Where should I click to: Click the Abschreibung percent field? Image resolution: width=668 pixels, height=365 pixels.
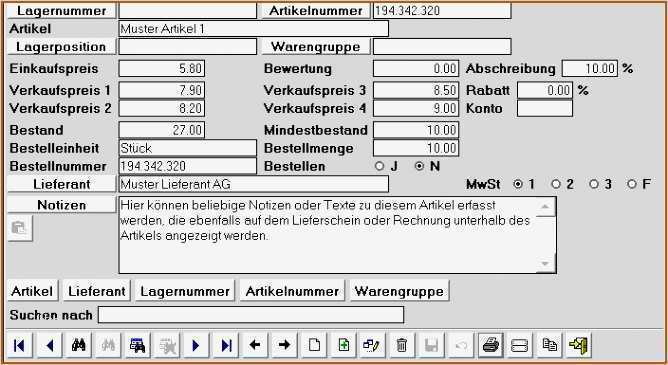point(590,69)
